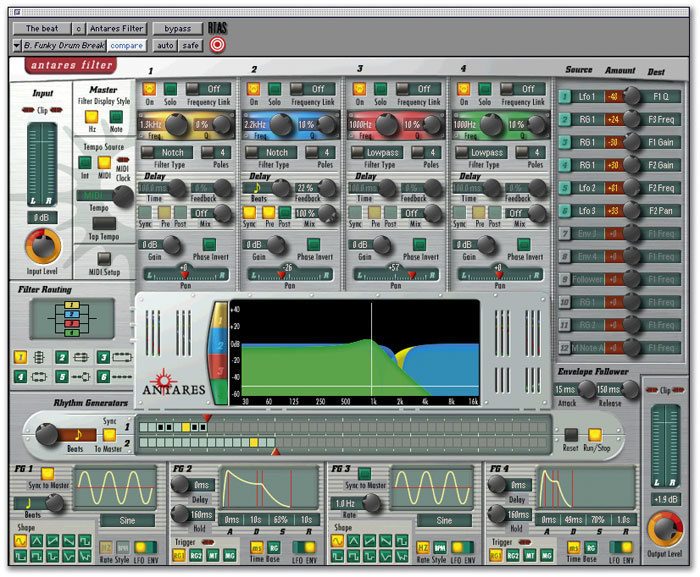Click the MG trigger in FG 4
Viewport: 700px width, 577px height.
546,556
